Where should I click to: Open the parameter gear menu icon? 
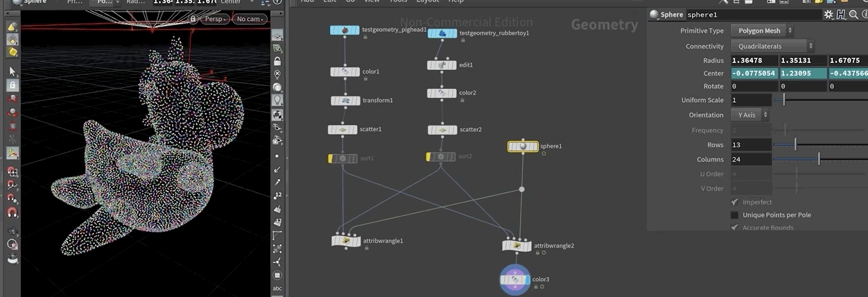coord(828,15)
